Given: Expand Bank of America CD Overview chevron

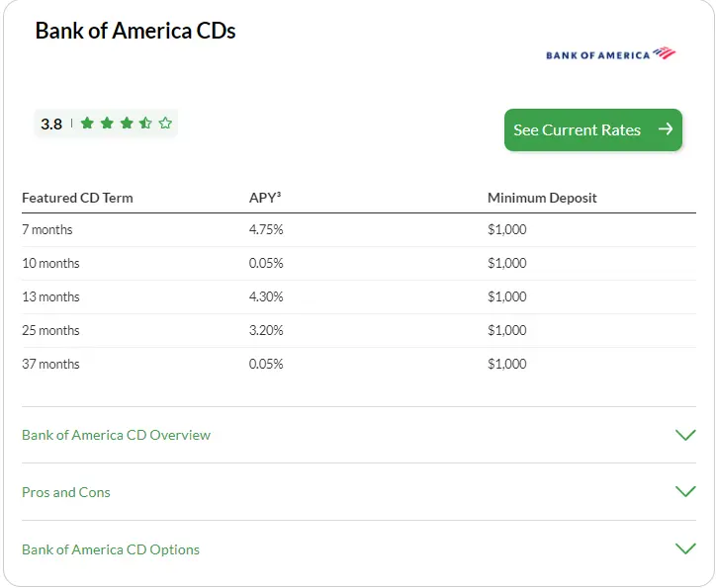Looking at the screenshot, I should 685,435.
